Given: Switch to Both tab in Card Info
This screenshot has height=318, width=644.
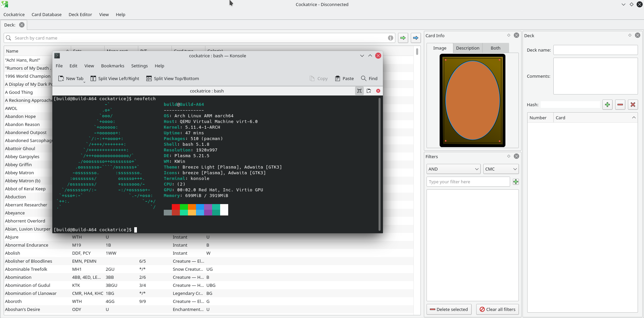Looking at the screenshot, I should pyautogui.click(x=496, y=48).
